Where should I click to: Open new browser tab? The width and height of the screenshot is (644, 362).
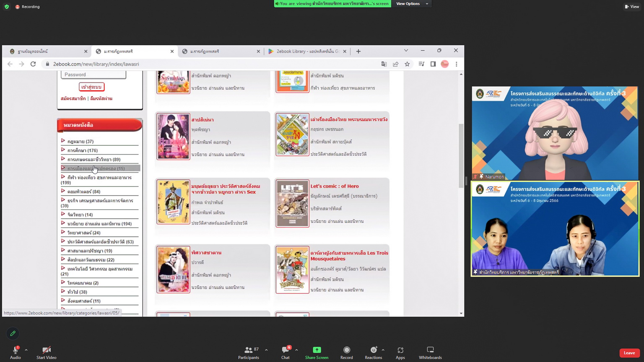click(x=358, y=51)
